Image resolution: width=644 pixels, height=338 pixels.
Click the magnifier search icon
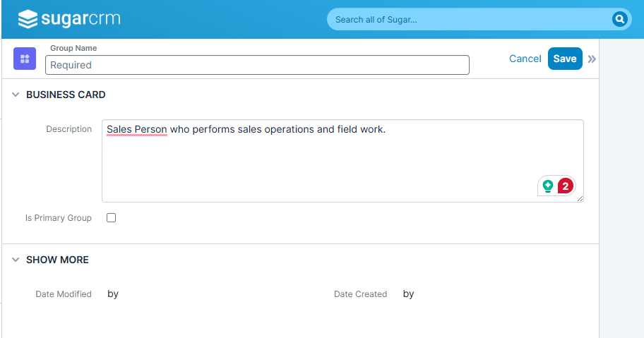tap(619, 19)
